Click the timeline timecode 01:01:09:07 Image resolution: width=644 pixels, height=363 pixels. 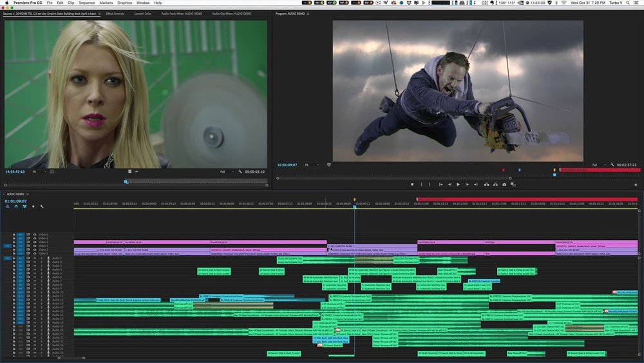15,201
